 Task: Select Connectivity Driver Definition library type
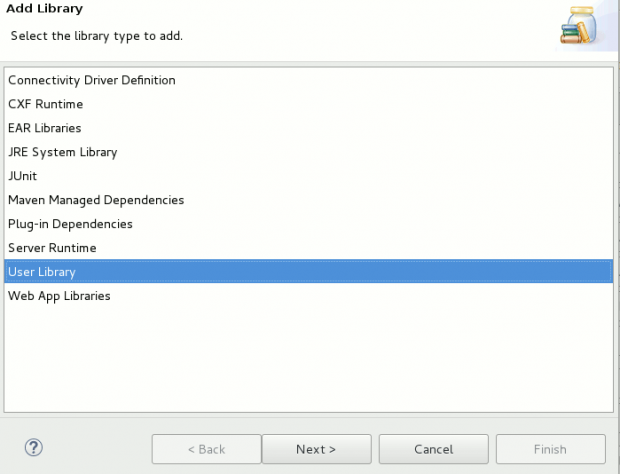(x=308, y=80)
